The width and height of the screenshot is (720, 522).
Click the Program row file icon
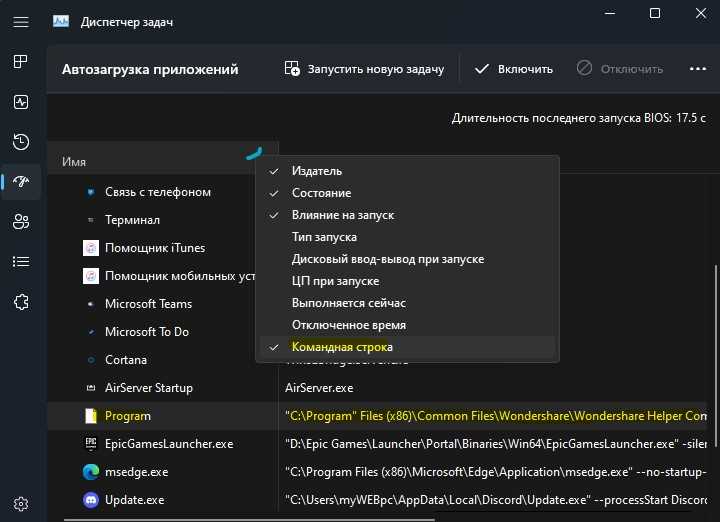[91, 416]
